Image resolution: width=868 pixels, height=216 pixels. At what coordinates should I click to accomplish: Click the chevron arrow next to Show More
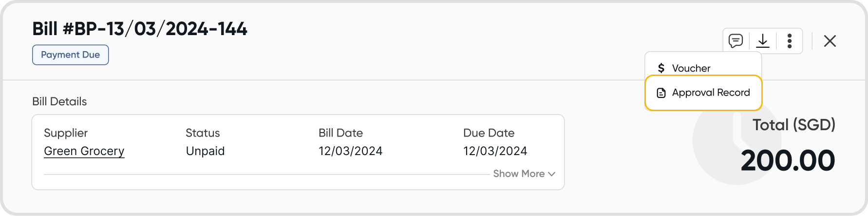551,174
